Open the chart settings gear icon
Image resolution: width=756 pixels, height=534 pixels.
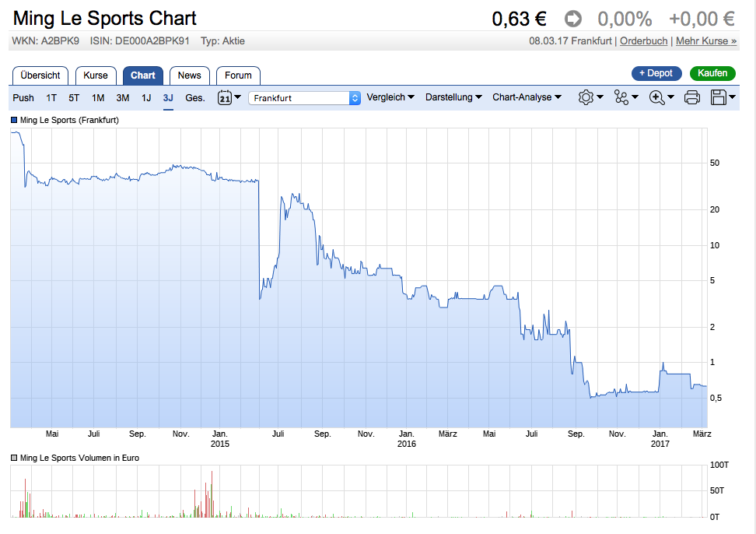(586, 97)
